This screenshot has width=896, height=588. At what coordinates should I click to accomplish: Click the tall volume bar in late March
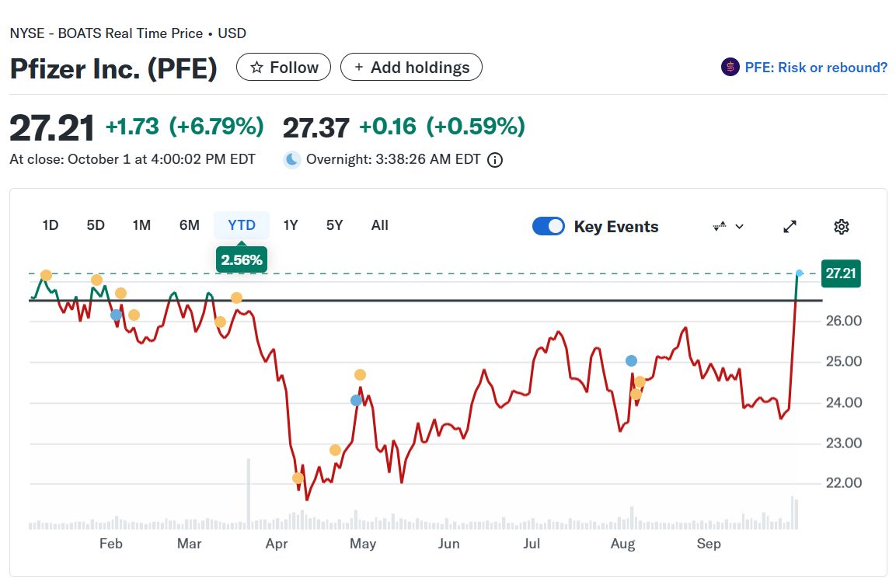click(249, 493)
